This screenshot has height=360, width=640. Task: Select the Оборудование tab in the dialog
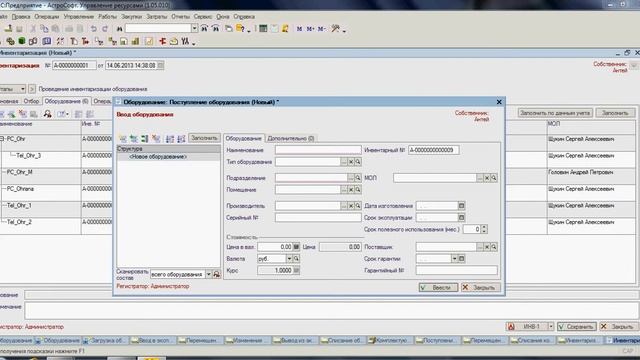click(x=244, y=138)
